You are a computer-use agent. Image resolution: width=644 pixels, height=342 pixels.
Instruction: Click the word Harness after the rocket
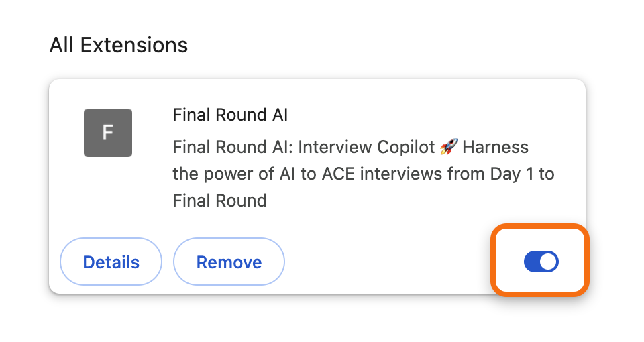[495, 147]
